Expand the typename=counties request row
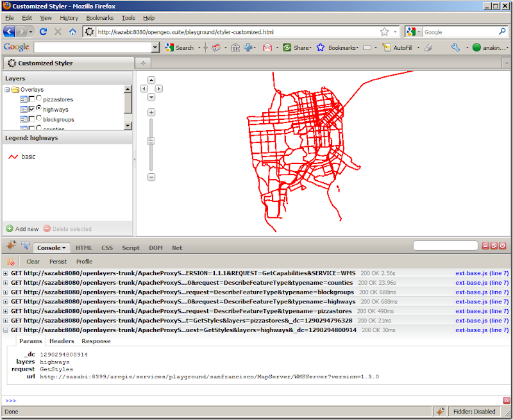 pyautogui.click(x=6, y=283)
